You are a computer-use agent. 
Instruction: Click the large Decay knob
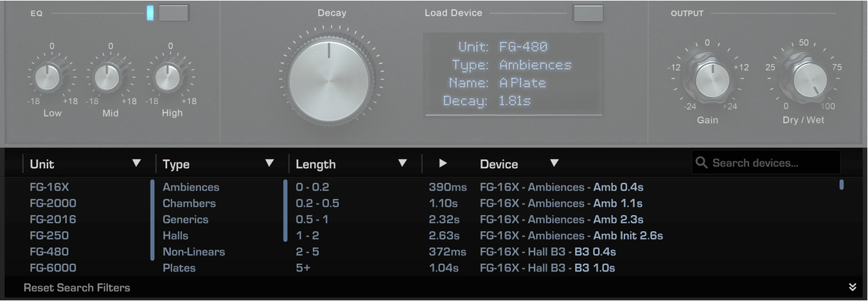[329, 82]
